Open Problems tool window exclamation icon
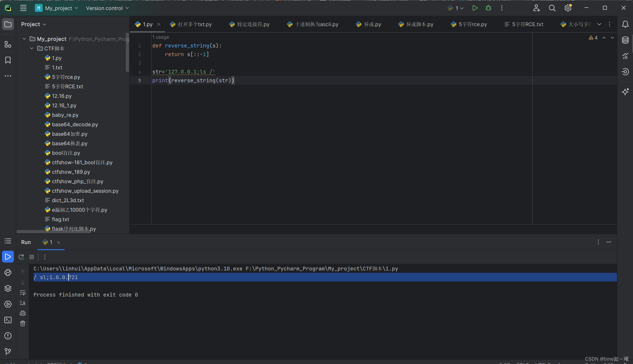Viewport: 633px width, 364px height. pos(8,336)
